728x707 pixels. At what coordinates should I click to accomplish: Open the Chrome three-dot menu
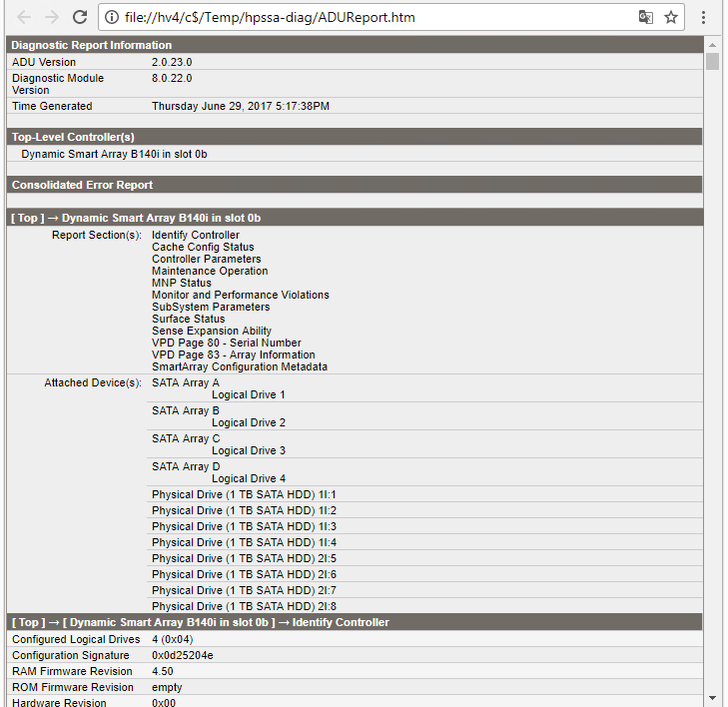[x=704, y=17]
